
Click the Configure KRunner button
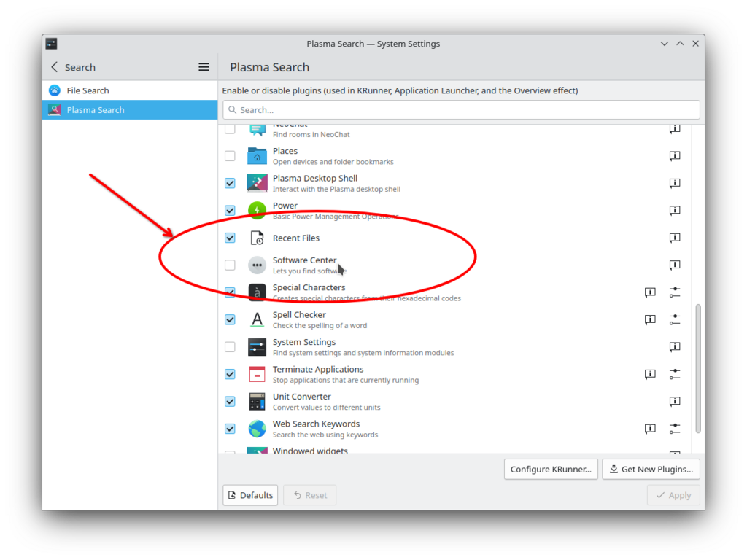click(x=551, y=470)
